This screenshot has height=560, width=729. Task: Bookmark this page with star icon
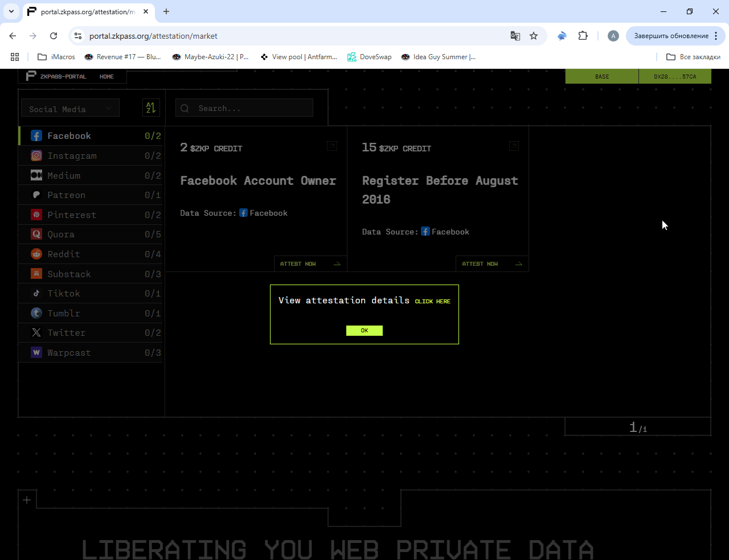click(x=534, y=36)
